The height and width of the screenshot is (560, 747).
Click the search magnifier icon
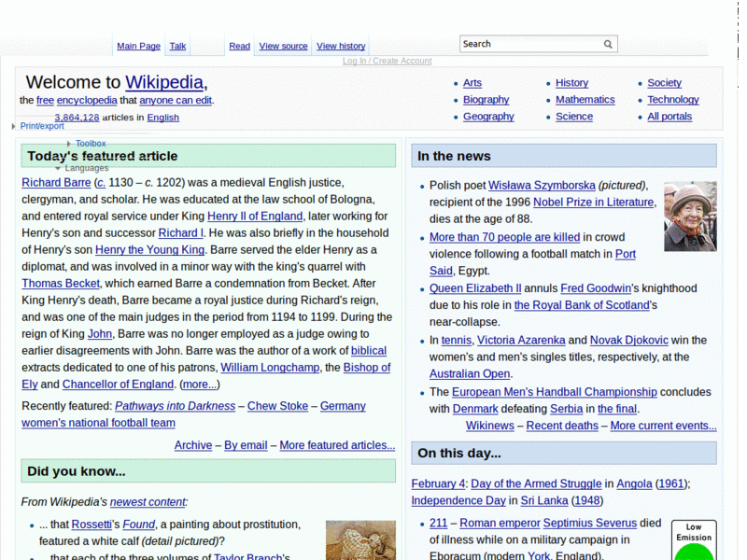(608, 44)
